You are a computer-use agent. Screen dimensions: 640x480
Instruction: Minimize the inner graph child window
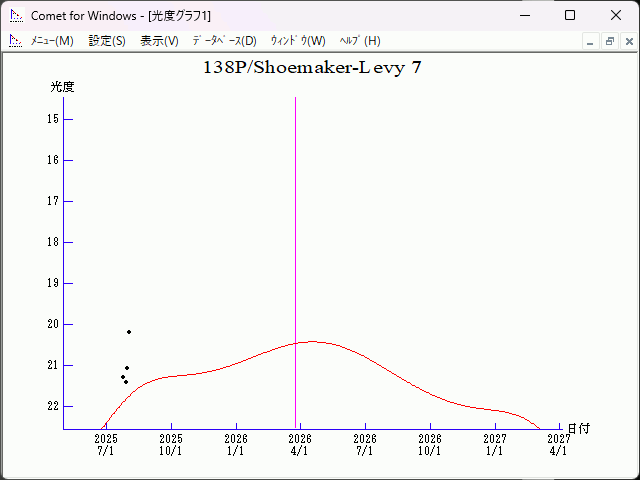point(590,42)
